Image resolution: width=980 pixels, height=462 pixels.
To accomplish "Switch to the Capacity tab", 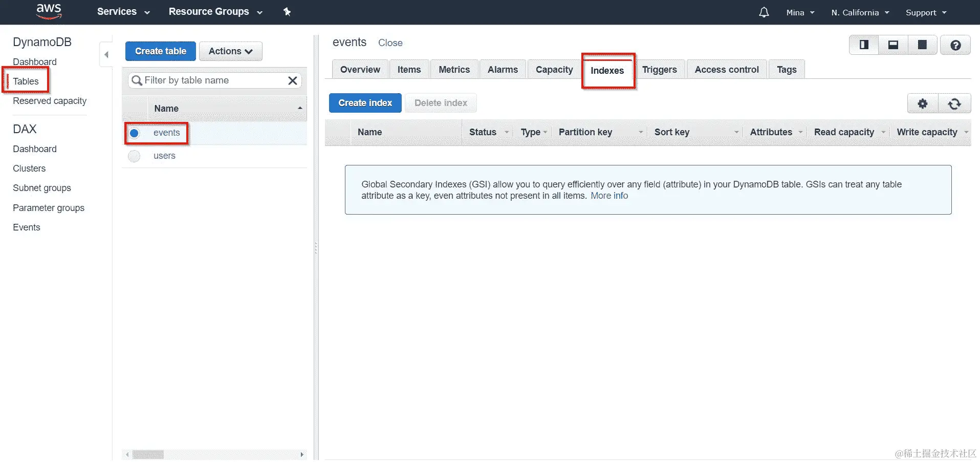I will click(x=554, y=70).
